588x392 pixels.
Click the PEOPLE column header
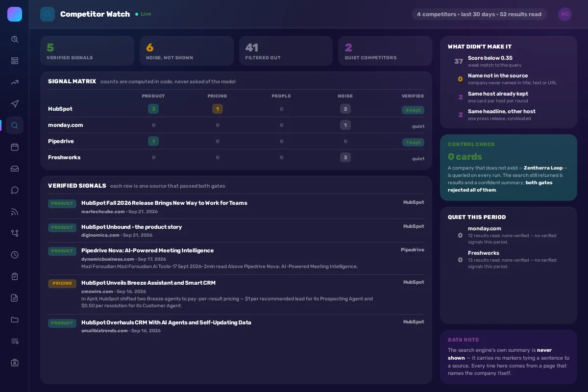281,96
